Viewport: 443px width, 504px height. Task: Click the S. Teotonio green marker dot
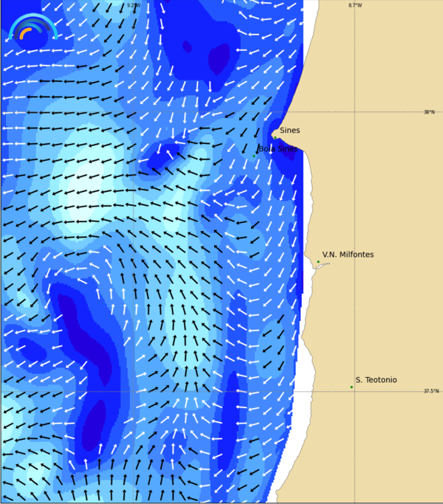coord(351,387)
